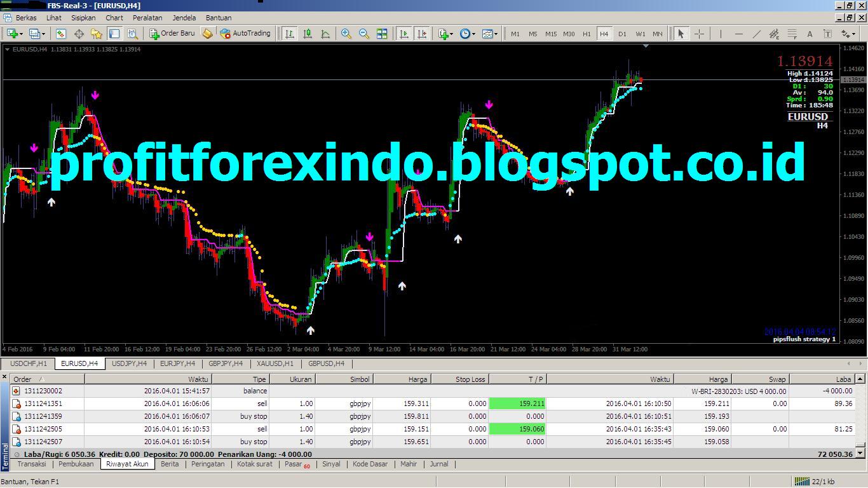Select the cursor arrow tool

[681, 34]
